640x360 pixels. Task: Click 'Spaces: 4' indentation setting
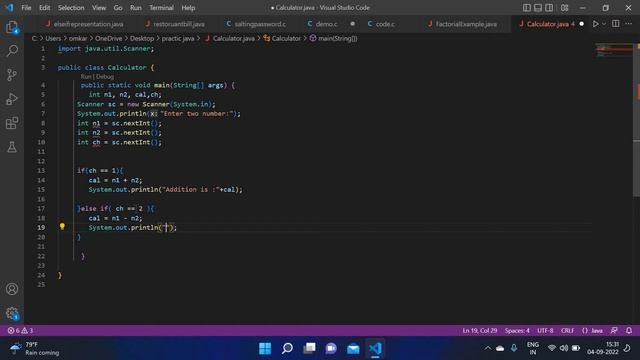(x=517, y=331)
